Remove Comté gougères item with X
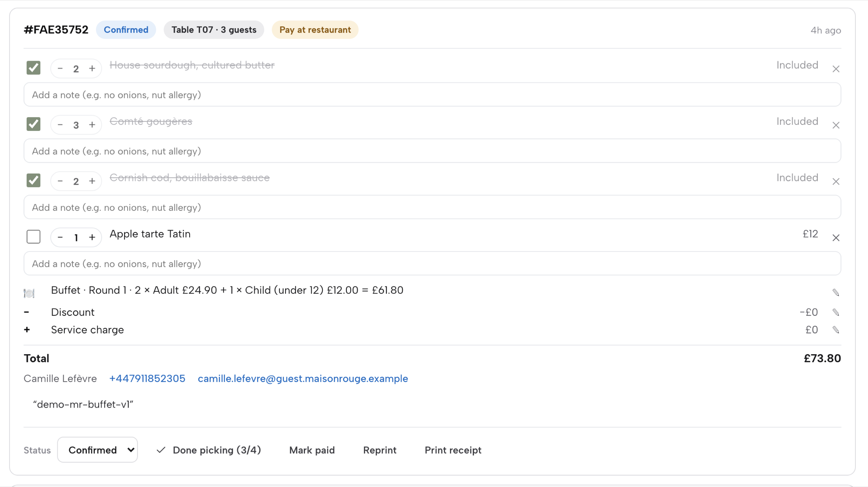 point(836,125)
